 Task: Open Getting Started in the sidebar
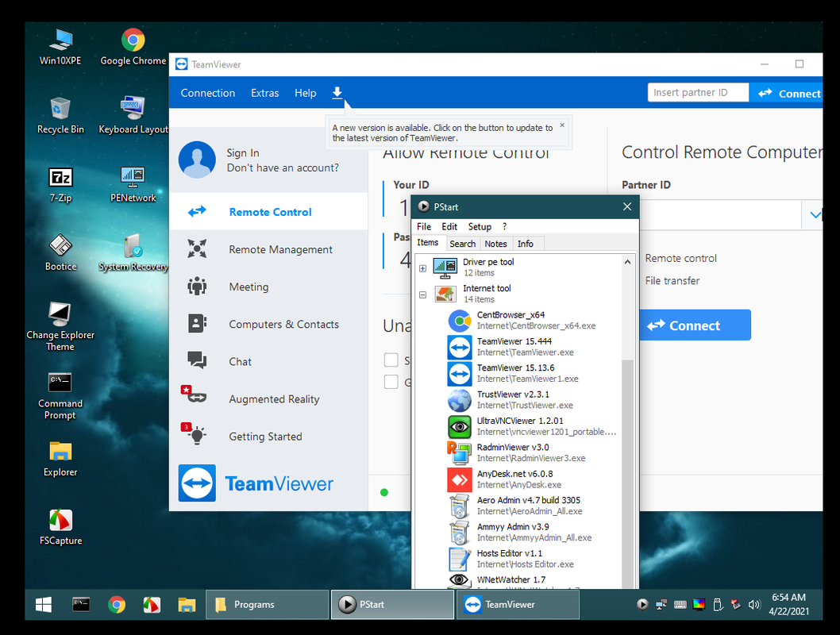(x=268, y=437)
